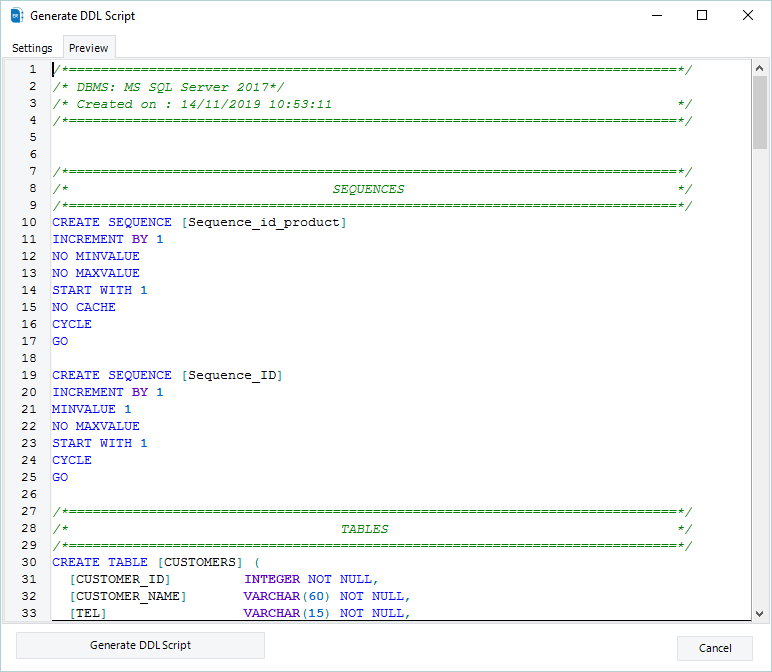Cancel the DDL script dialog
Viewport: 772px width, 672px height.
pos(714,647)
